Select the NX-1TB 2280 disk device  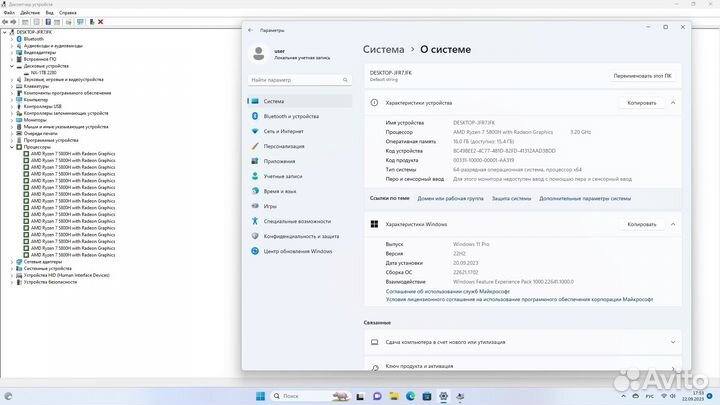tap(44, 73)
